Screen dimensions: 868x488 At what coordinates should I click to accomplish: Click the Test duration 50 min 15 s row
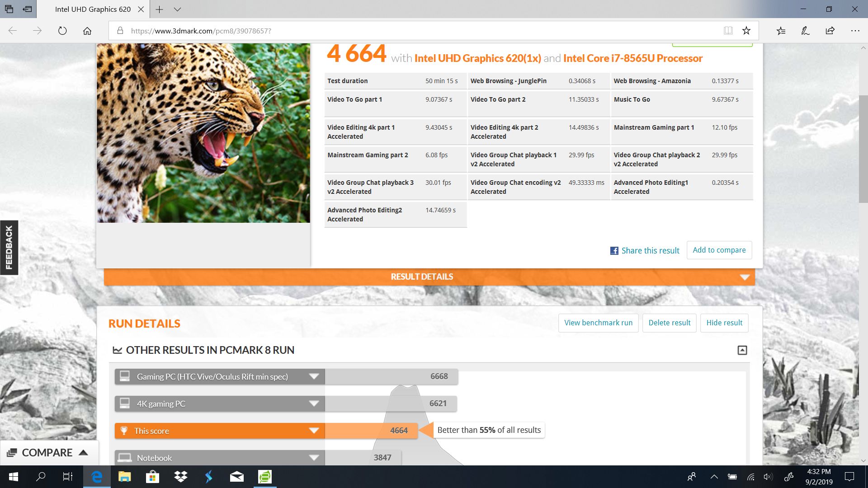[396, 81]
